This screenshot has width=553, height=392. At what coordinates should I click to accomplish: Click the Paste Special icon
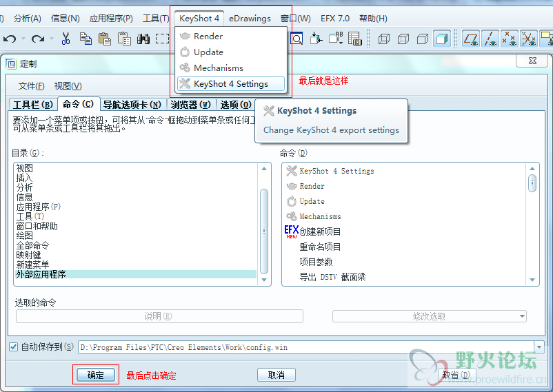coord(124,39)
